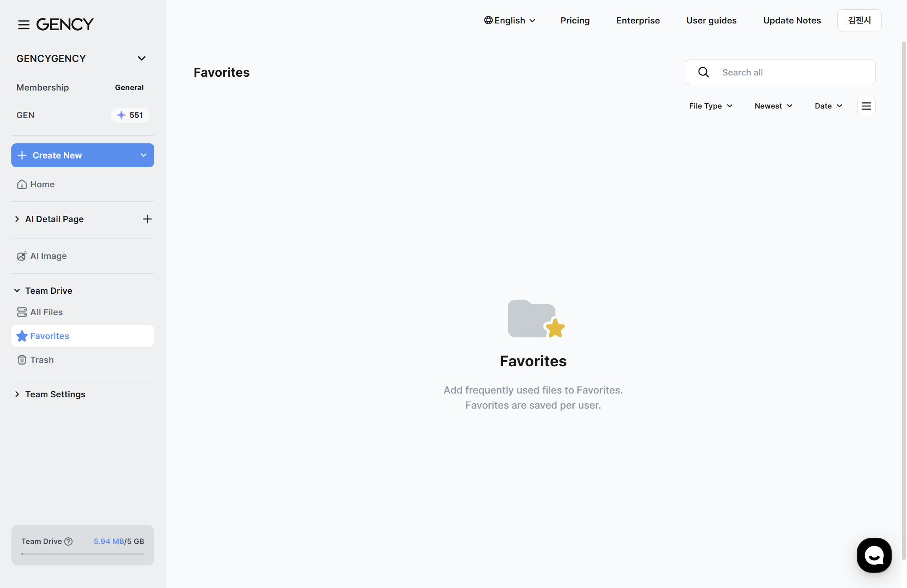Image resolution: width=907 pixels, height=588 pixels.
Task: Expand the GENCYGENCY team dropdown
Action: click(142, 59)
